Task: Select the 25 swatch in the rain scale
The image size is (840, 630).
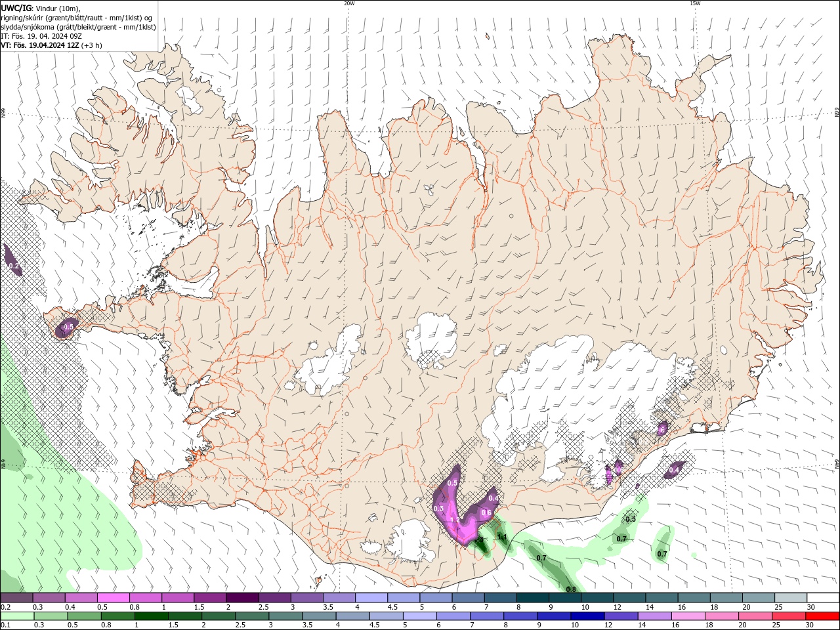Action: click(x=789, y=616)
